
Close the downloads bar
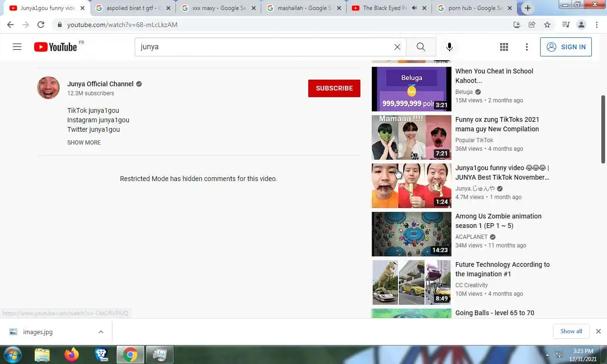coord(598,331)
